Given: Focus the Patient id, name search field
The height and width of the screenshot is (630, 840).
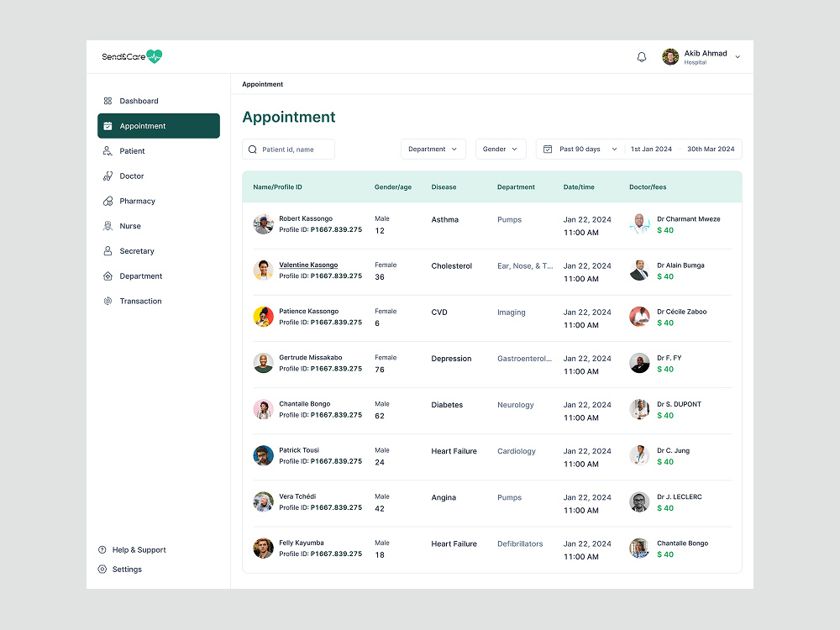Looking at the screenshot, I should click(288, 149).
